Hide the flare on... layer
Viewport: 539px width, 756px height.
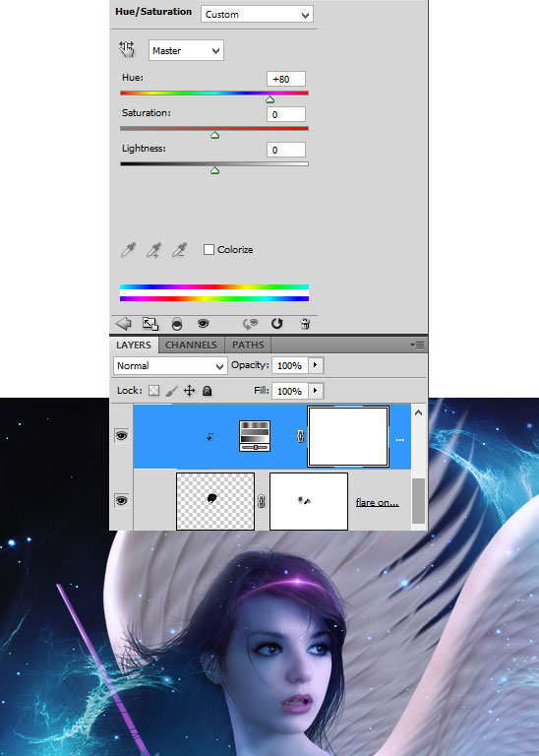[121, 500]
